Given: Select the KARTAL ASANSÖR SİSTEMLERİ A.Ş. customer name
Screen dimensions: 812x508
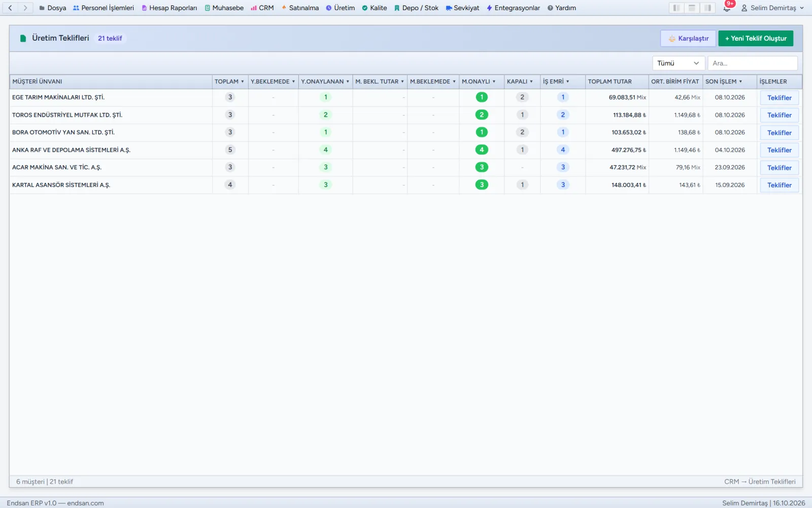Looking at the screenshot, I should click(x=61, y=185).
